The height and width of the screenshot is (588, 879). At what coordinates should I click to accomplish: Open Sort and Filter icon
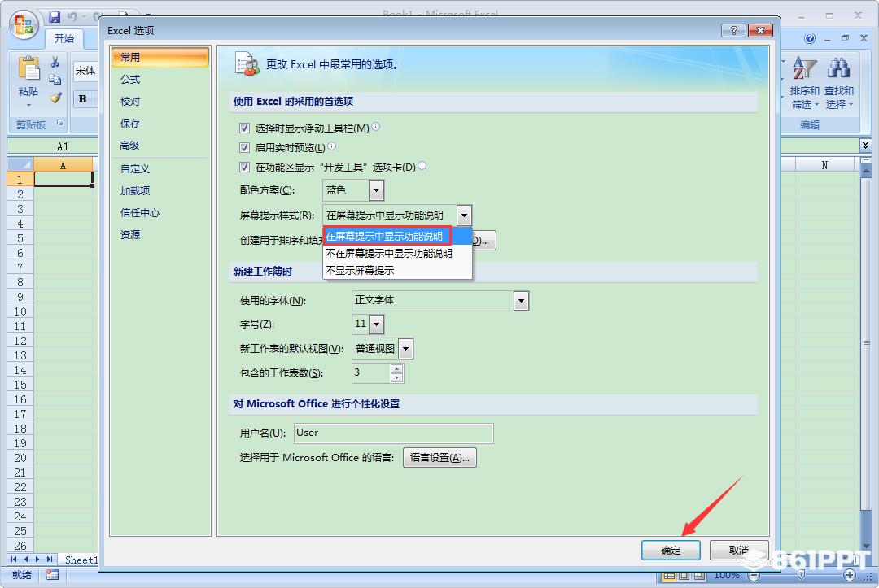click(x=804, y=68)
